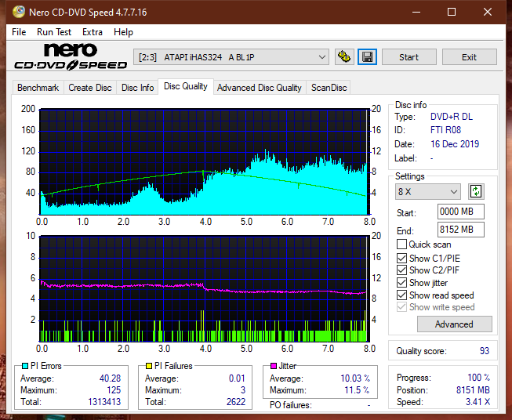Switch to Advanced Disc Quality tab
The image size is (512, 420).
coord(260,88)
